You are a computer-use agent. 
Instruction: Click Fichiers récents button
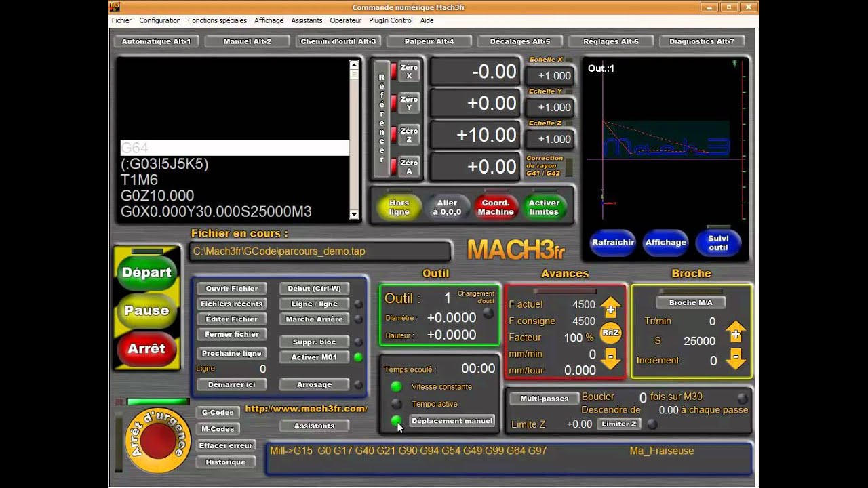click(x=231, y=304)
